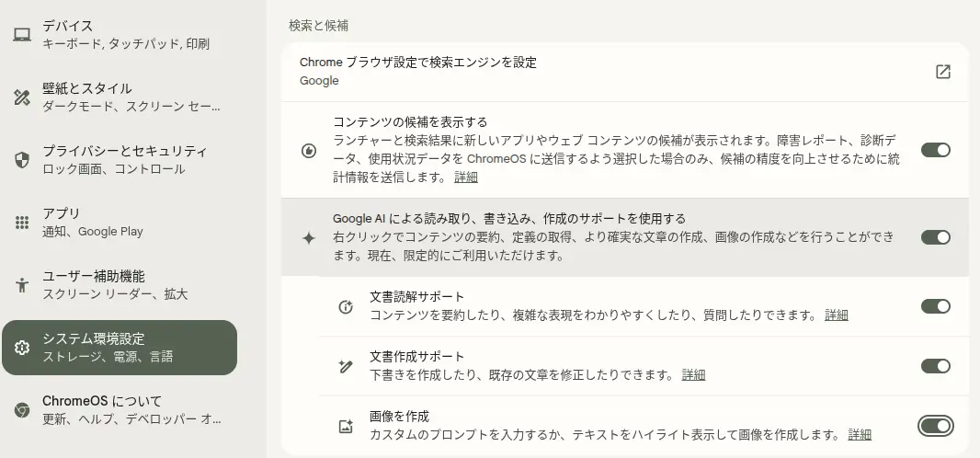Select プライバシーとセキュリティ in sidebar
980x458 pixels.
click(x=120, y=160)
